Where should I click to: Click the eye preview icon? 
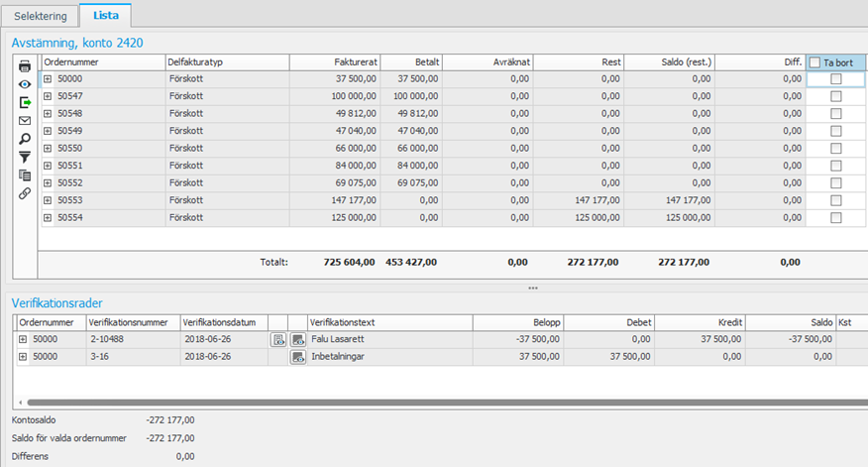[x=25, y=84]
